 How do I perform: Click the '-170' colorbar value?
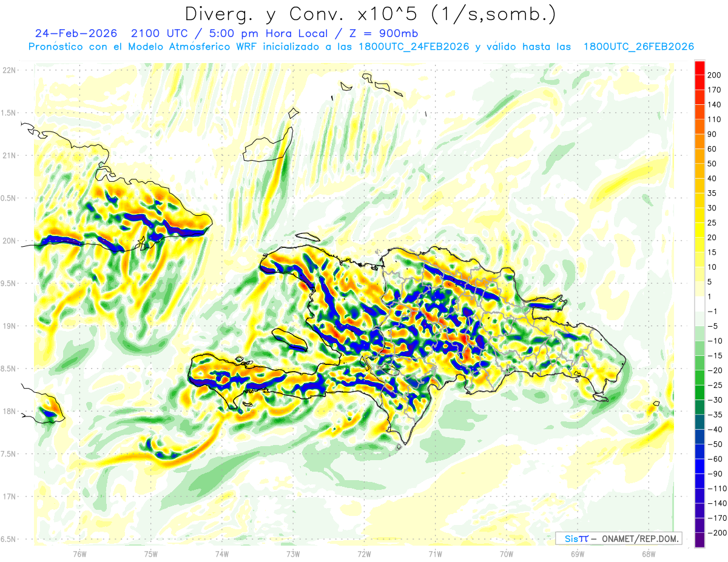[x=717, y=518]
